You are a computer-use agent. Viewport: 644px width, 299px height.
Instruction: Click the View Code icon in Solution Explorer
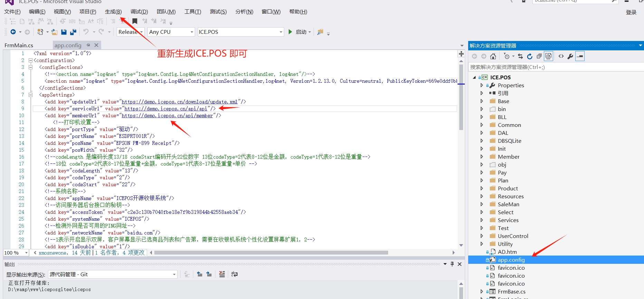pyautogui.click(x=561, y=56)
